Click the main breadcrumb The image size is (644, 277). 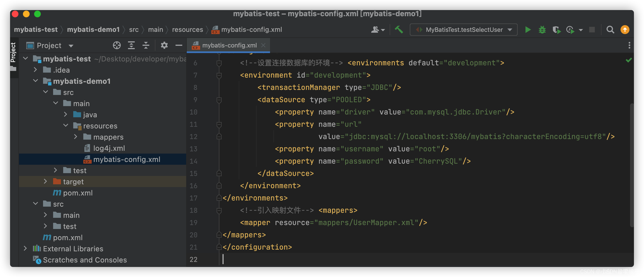[155, 30]
